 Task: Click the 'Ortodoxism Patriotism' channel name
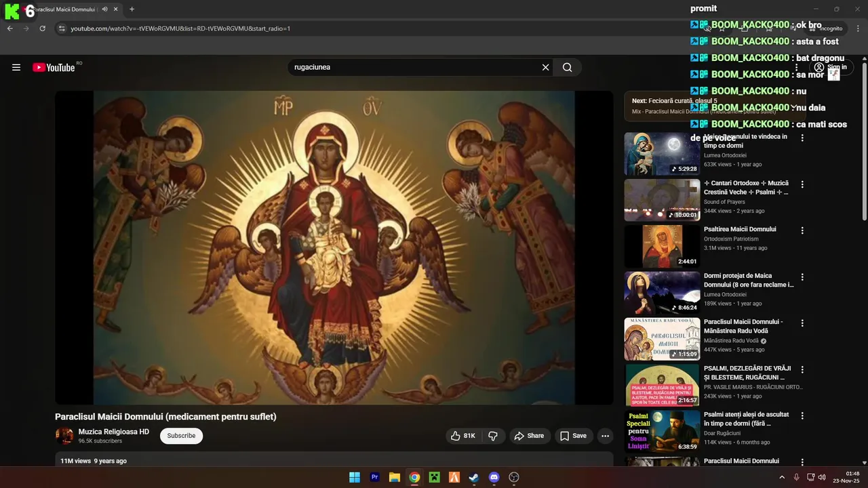coord(731,239)
